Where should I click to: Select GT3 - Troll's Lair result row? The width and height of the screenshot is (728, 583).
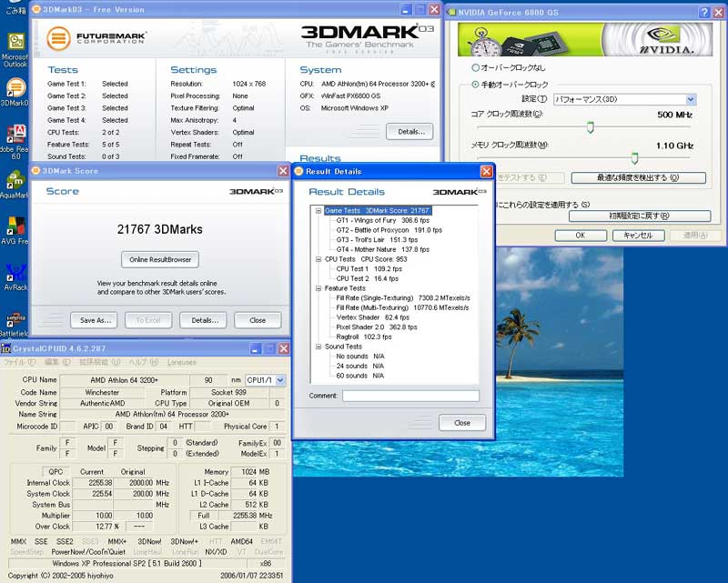[377, 240]
